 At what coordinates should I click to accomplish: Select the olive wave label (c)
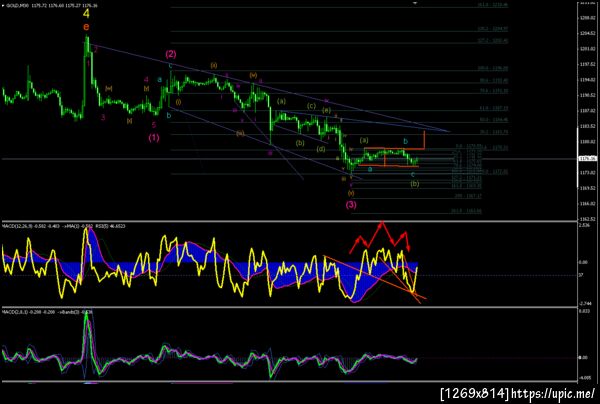(311, 106)
